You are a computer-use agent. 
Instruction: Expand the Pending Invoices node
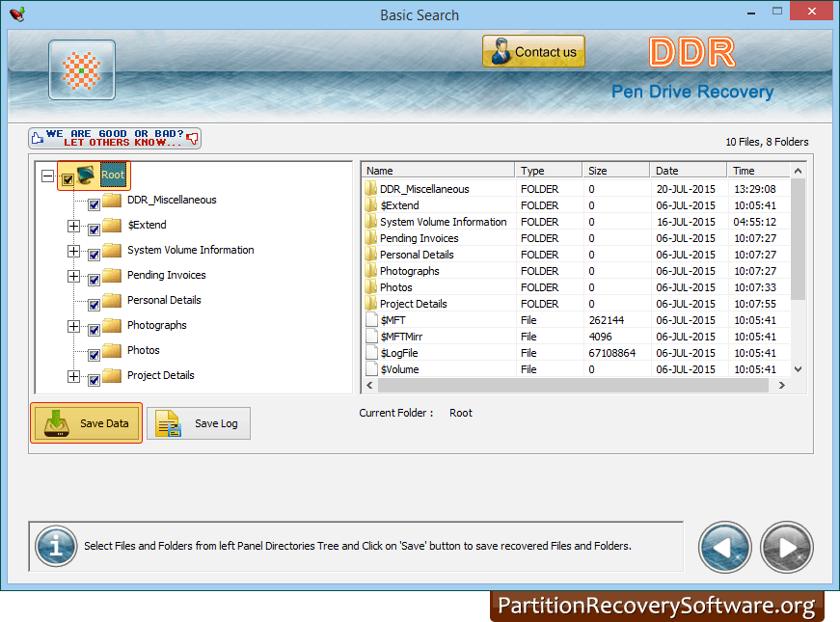point(74,276)
